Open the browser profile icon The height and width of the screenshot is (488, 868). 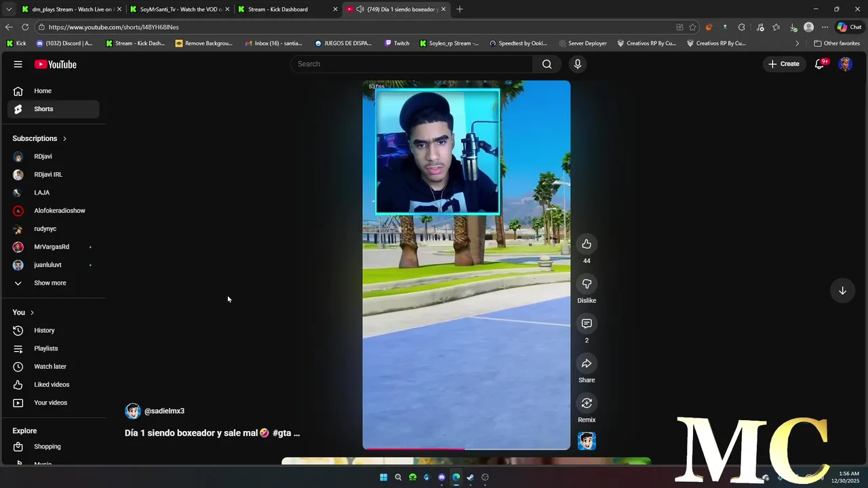coord(808,27)
